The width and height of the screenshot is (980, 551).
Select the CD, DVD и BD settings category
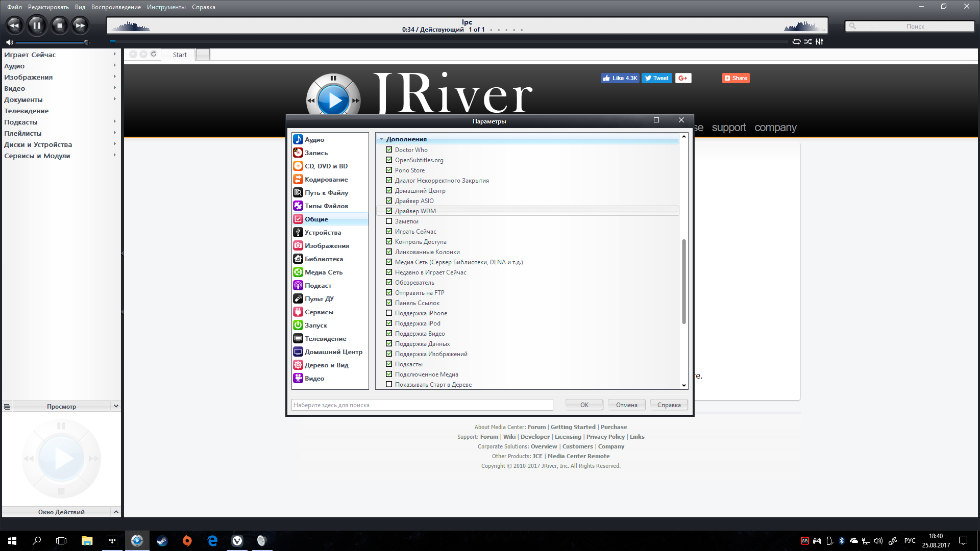[330, 166]
